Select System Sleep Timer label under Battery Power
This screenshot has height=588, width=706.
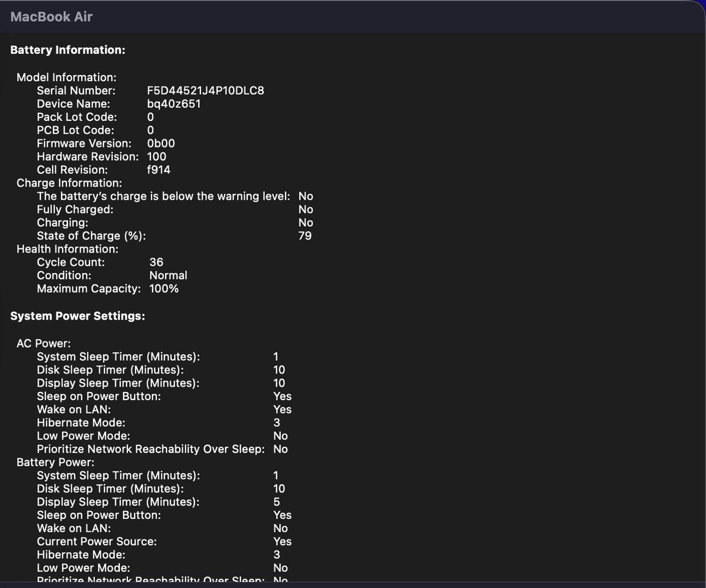118,475
